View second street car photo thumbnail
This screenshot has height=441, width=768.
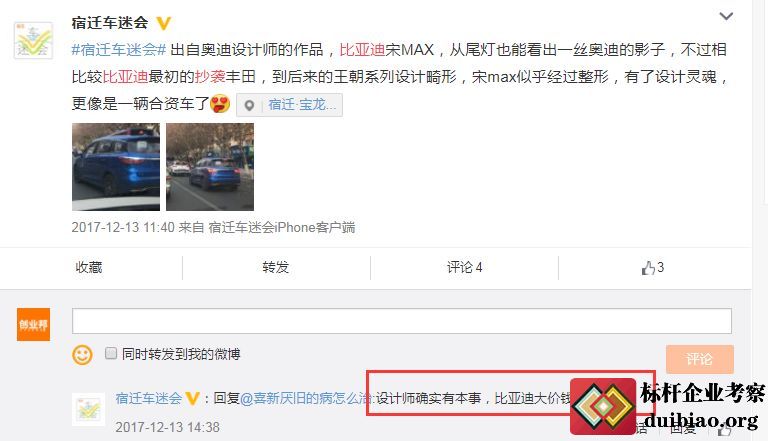point(210,167)
